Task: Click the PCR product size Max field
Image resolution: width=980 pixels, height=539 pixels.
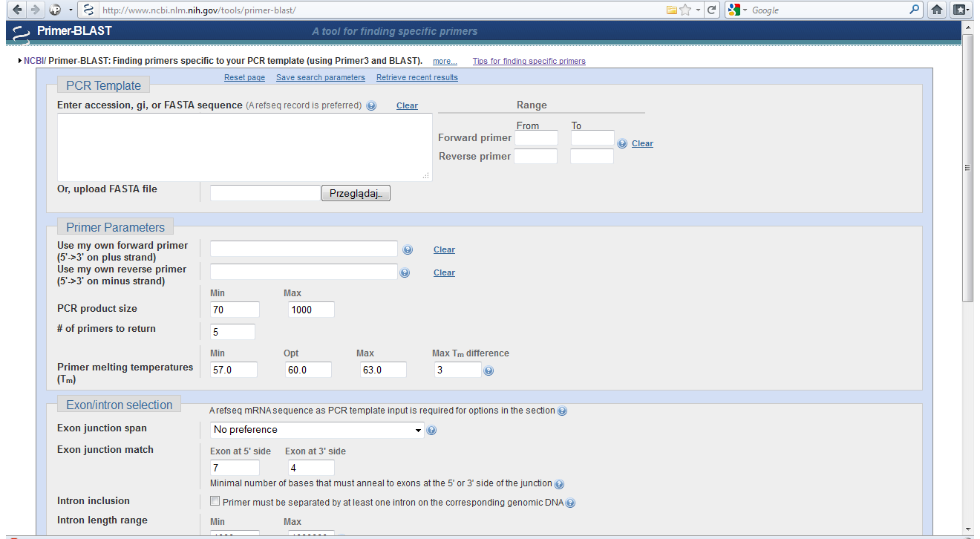Action: point(311,310)
